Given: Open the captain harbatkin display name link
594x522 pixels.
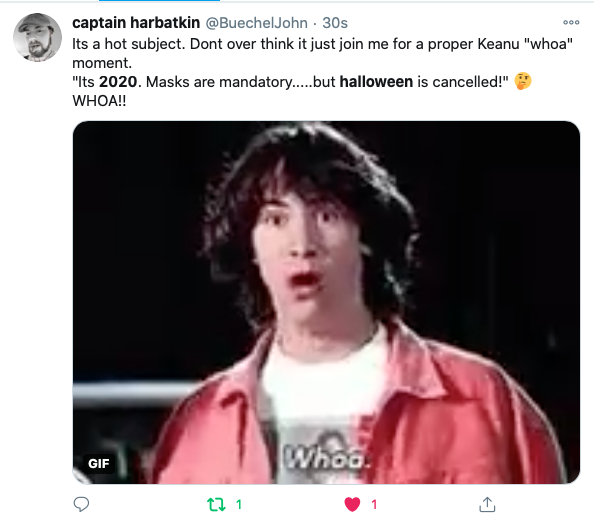Looking at the screenshot, I should (x=136, y=23).
